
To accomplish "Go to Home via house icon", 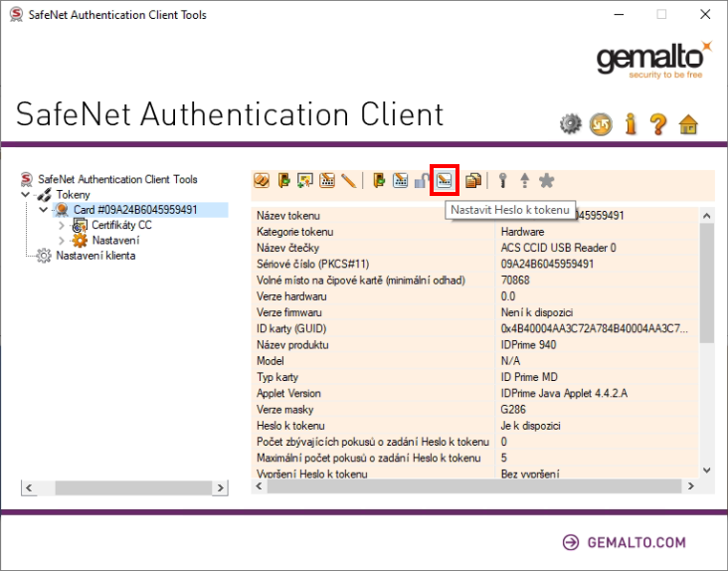I will click(x=688, y=124).
